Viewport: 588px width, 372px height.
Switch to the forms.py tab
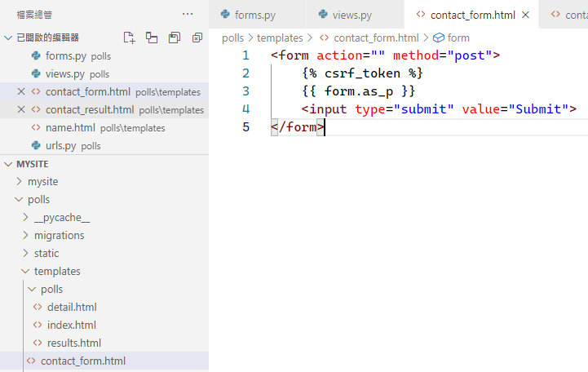254,15
